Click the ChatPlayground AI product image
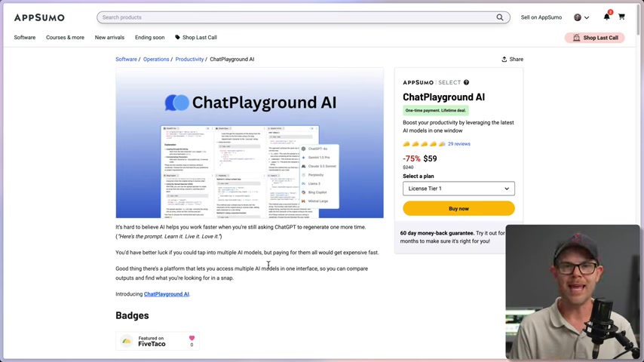Viewport: 644px width, 362px height. pos(250,143)
